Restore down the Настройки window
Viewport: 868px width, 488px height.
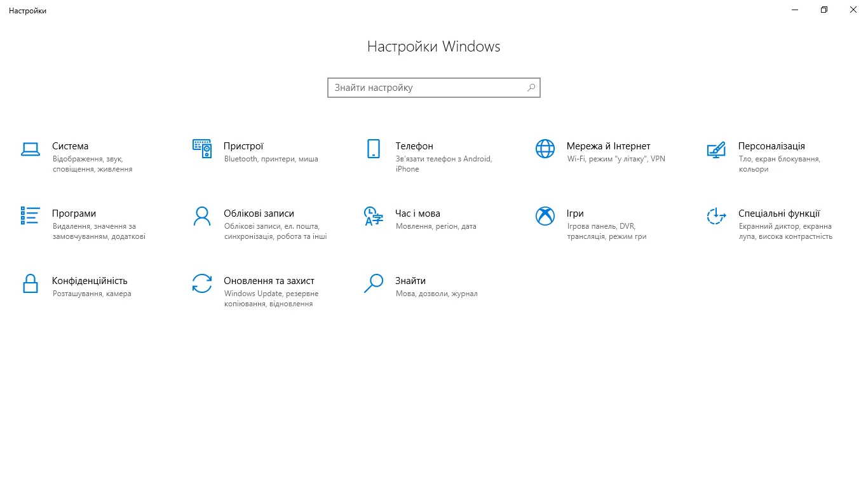coord(824,10)
